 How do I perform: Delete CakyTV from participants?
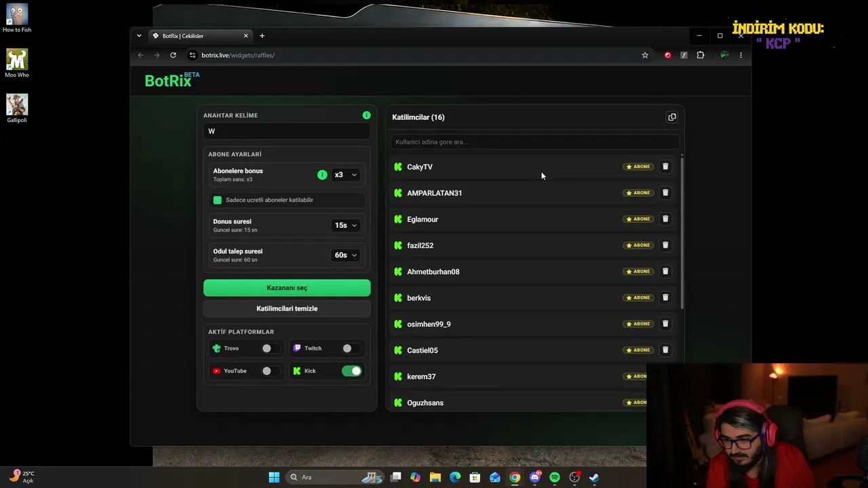coord(665,167)
